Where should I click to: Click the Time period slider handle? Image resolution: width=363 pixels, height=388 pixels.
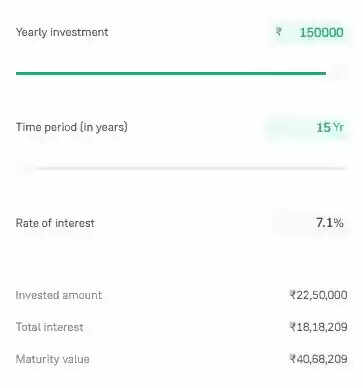coord(25,168)
